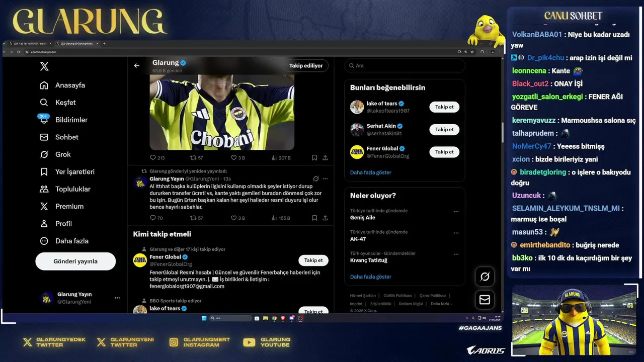The height and width of the screenshot is (362, 644).
Task: Reply to the Al Ittihat post
Action: click(x=156, y=218)
